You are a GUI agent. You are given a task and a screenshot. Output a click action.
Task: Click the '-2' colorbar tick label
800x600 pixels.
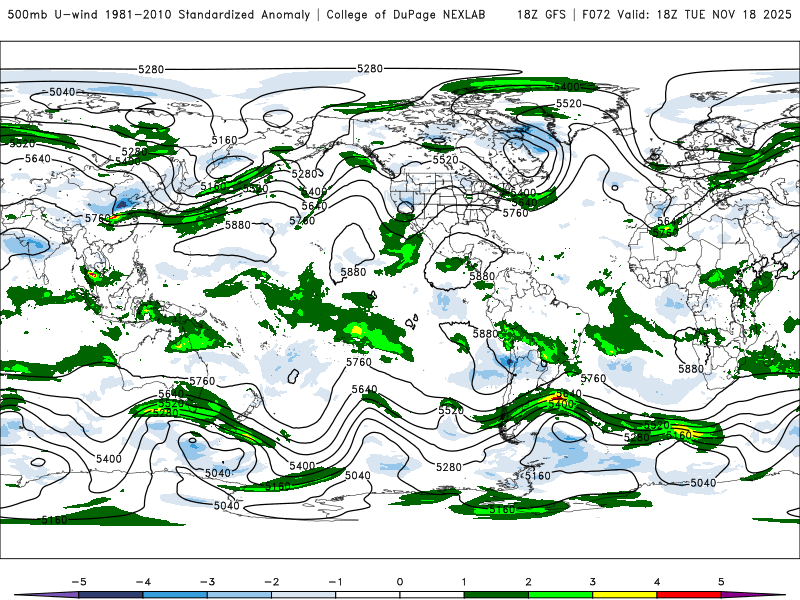[271, 582]
